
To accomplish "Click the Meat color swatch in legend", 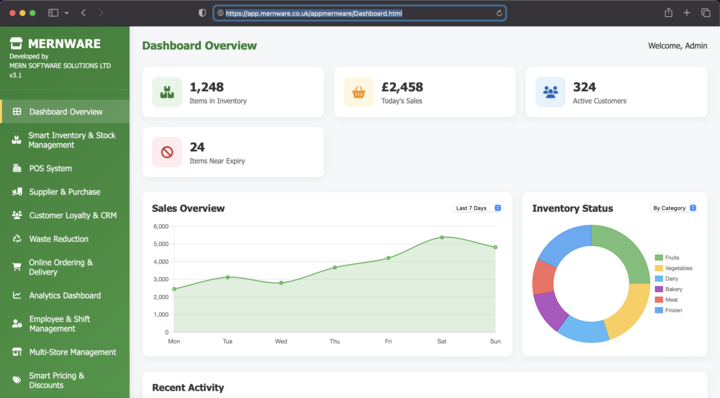I will coord(659,300).
